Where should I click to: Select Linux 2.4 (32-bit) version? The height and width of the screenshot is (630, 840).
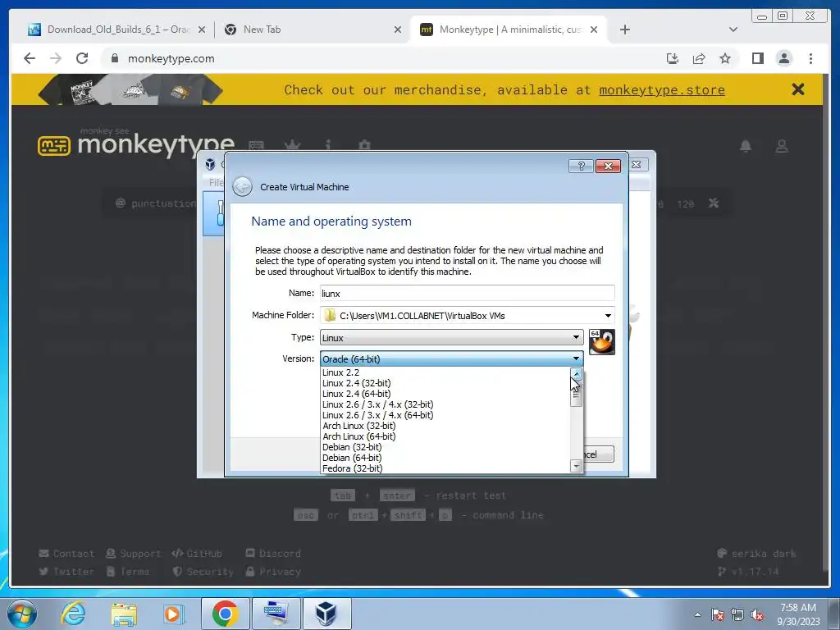coord(445,383)
